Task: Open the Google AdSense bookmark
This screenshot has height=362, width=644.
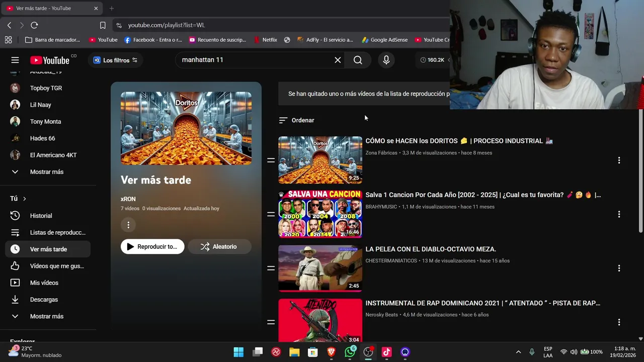Action: (385, 40)
